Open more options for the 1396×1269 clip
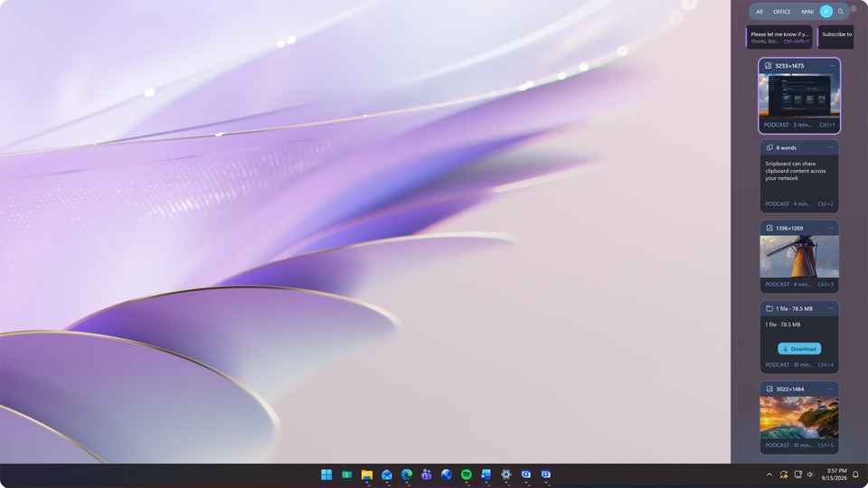 pyautogui.click(x=830, y=228)
